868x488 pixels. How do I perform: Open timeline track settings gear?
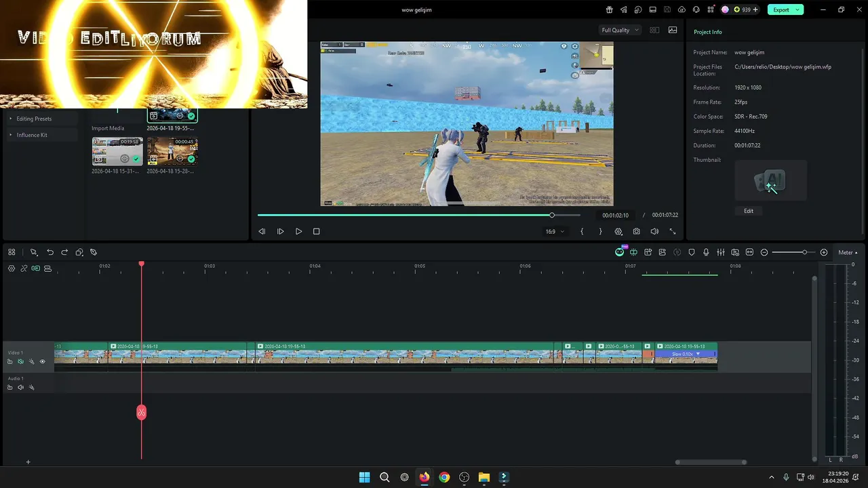point(12,268)
